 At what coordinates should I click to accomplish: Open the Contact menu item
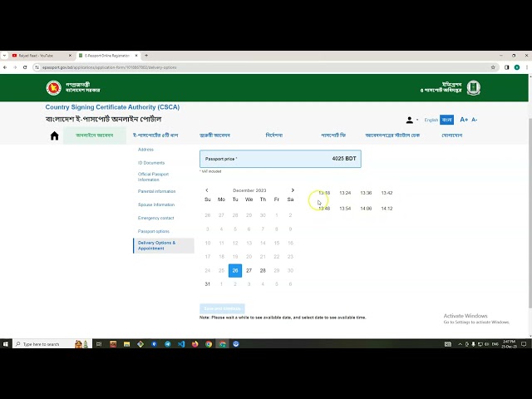tap(452, 135)
